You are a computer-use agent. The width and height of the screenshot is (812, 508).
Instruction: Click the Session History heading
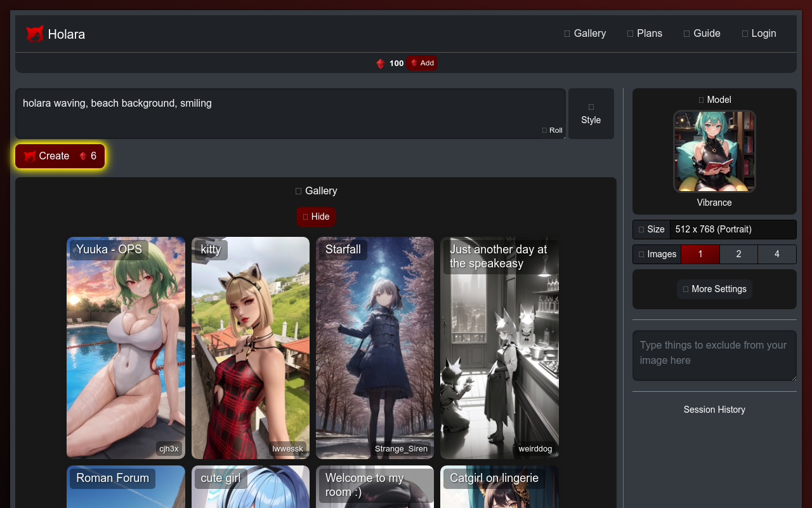click(714, 410)
